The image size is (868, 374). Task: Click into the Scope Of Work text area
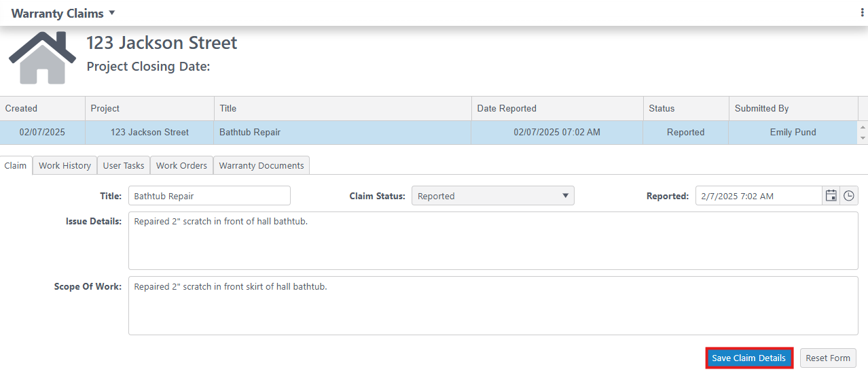point(493,305)
